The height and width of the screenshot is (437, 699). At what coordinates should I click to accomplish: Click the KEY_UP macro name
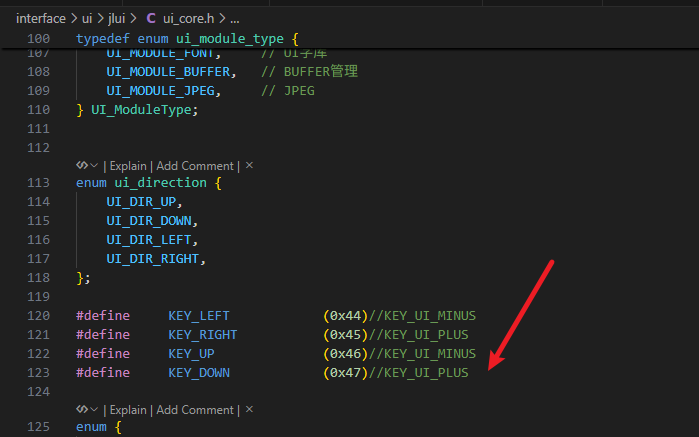(191, 354)
